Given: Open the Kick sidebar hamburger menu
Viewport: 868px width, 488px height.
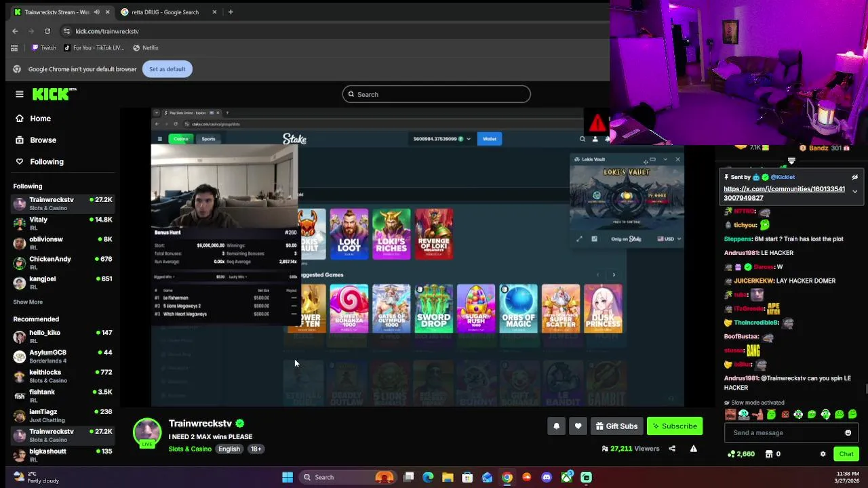Looking at the screenshot, I should (x=20, y=94).
